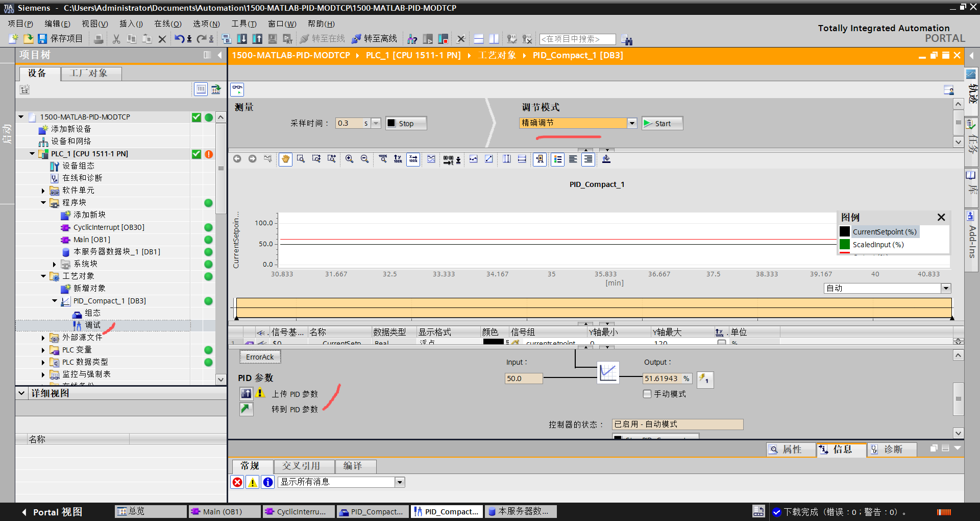Click the Download to device icon
This screenshot has width=980, height=521.
tap(242, 39)
